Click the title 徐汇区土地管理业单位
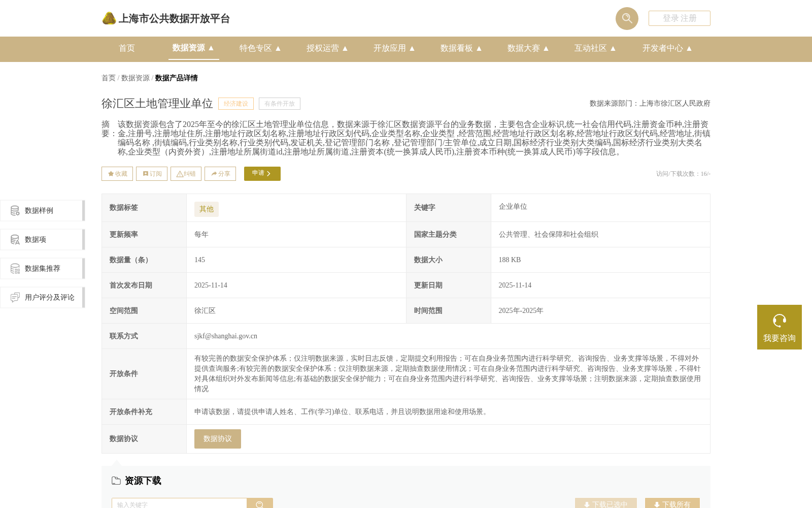This screenshot has height=508, width=812. [x=157, y=104]
